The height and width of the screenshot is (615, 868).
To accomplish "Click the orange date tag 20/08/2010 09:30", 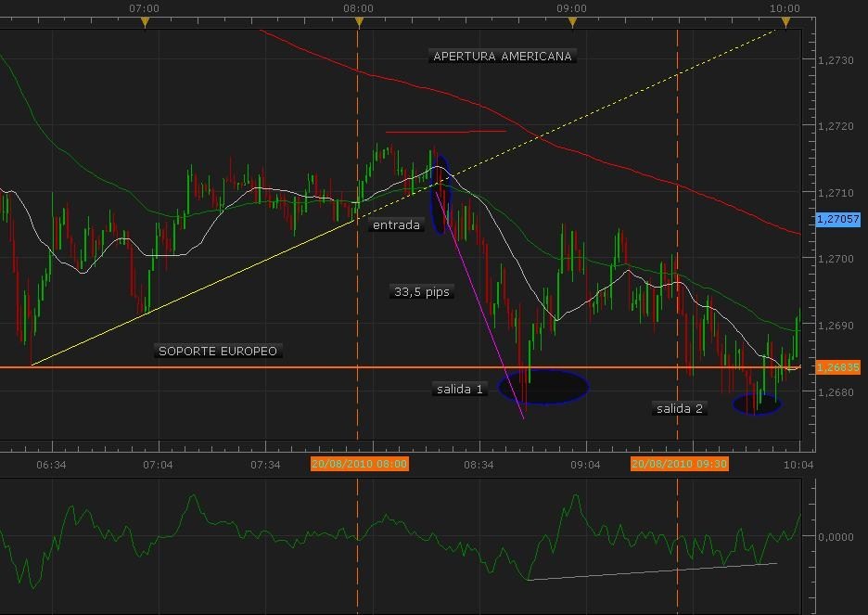I will coord(679,464).
